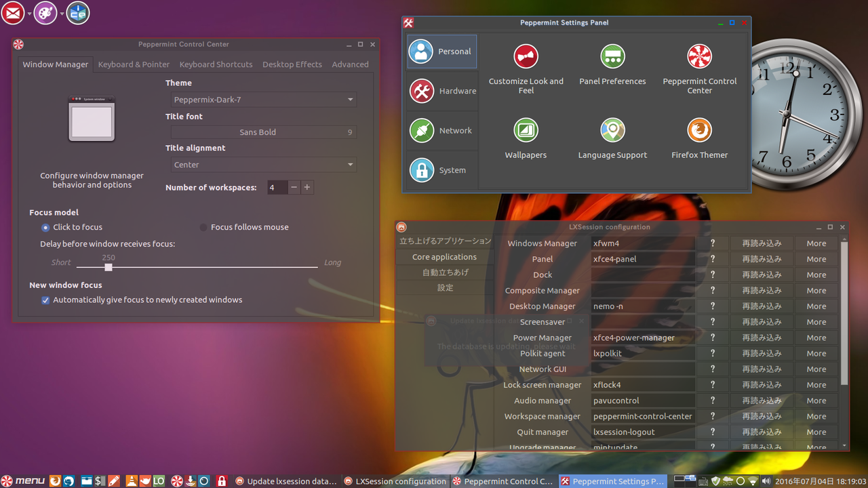868x488 pixels.
Task: Click the Windows Manager xfwm4 input field
Action: tap(644, 243)
